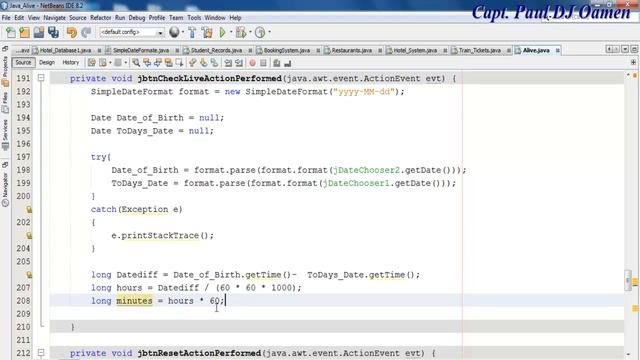This screenshot has width=640, height=360.
Task: Click the New File toolbar icon
Action: coord(11,32)
